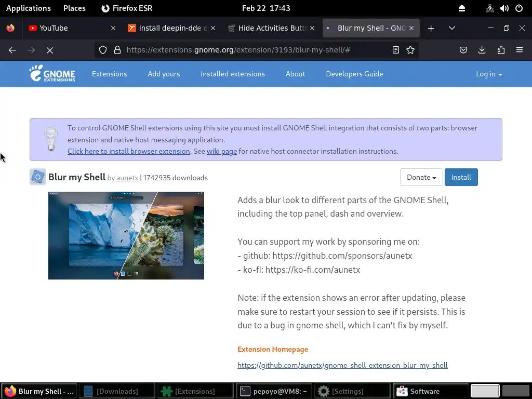Click the network status icon in top panel
532x399 pixels.
[489, 8]
